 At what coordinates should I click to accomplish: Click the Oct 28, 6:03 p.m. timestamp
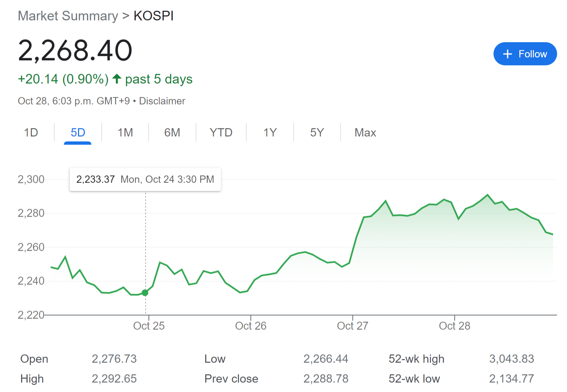click(x=74, y=101)
